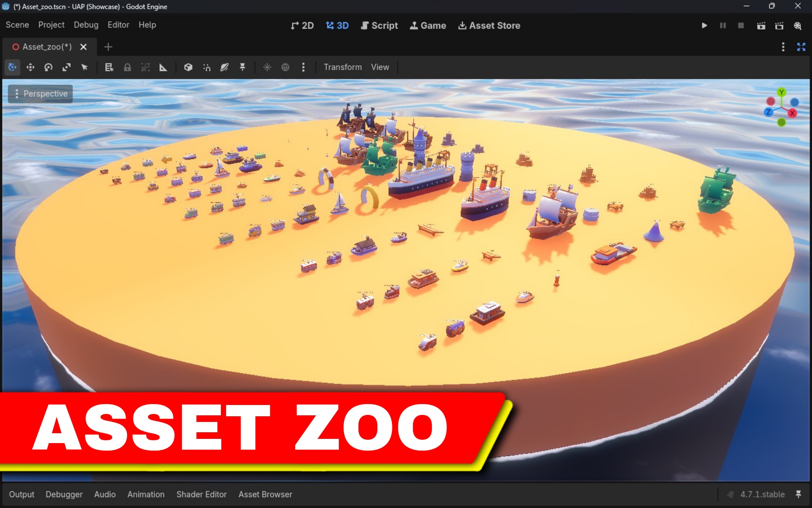Toggle group selected node children

145,67
